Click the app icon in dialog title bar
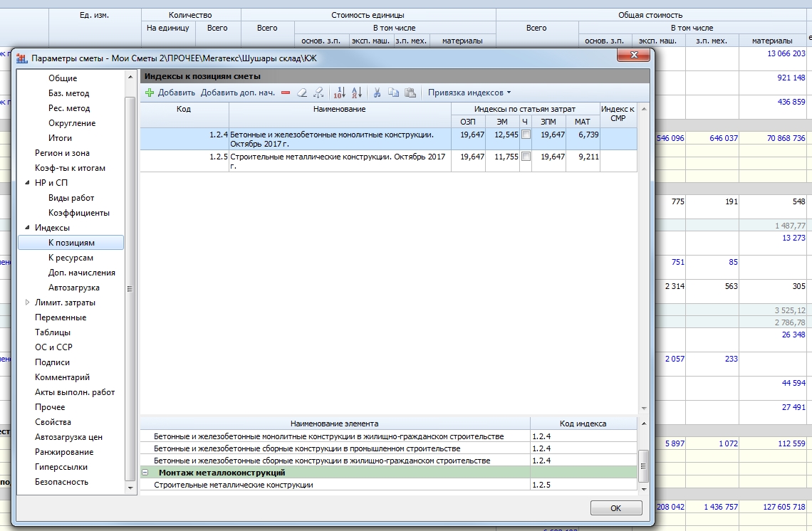812x531 pixels. point(22,58)
